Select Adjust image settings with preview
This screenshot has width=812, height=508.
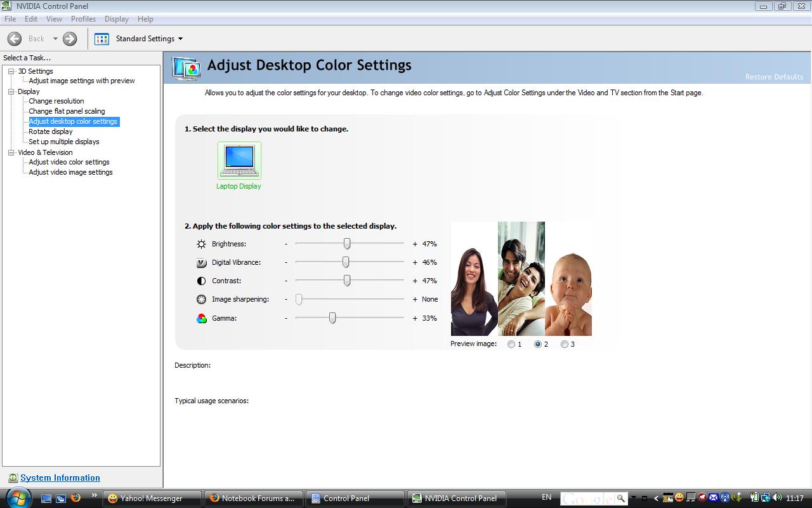pos(82,81)
